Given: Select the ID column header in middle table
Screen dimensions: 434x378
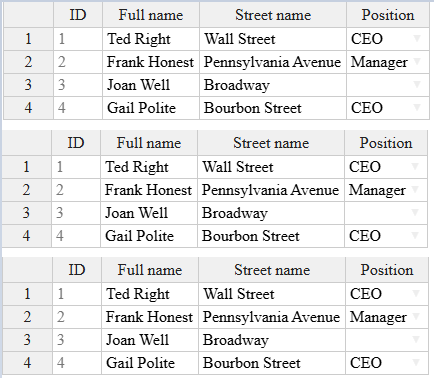Looking at the screenshot, I should (76, 143).
